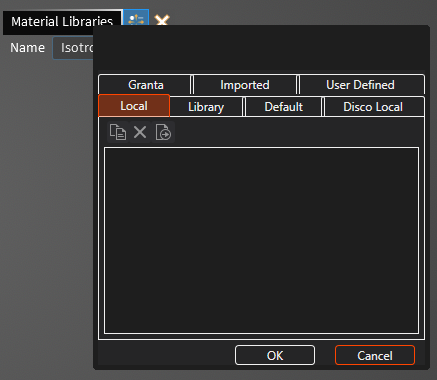Switch to the Library tab
This screenshot has width=437, height=380.
coord(206,107)
